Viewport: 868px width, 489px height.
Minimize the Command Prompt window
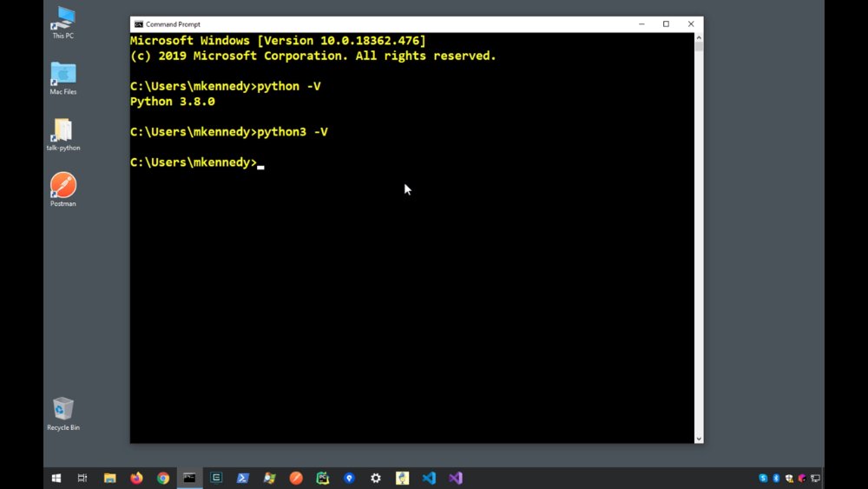tap(641, 24)
